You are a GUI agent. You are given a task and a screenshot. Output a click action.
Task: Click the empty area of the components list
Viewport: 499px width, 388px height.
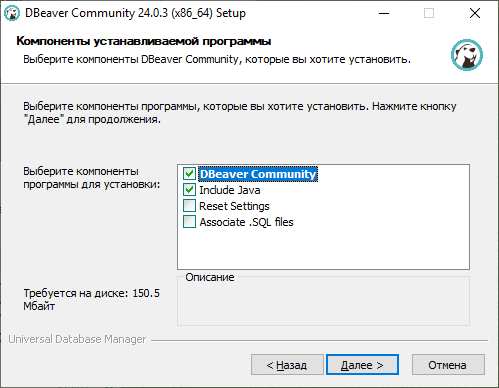pos(323,248)
